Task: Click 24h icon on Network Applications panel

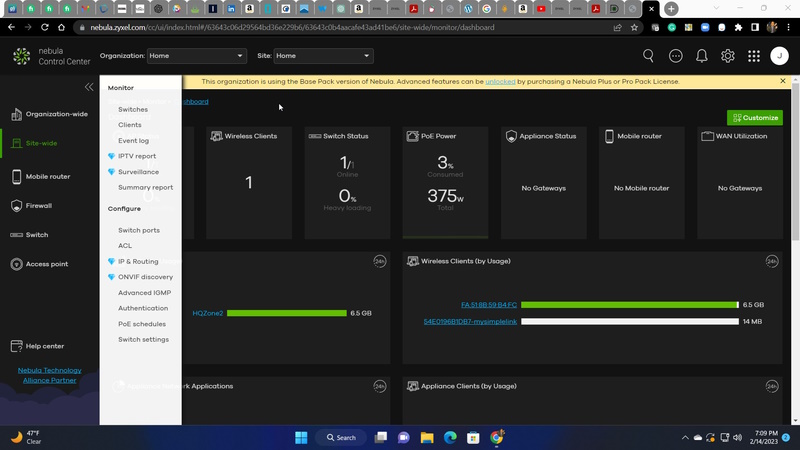Action: (x=380, y=386)
